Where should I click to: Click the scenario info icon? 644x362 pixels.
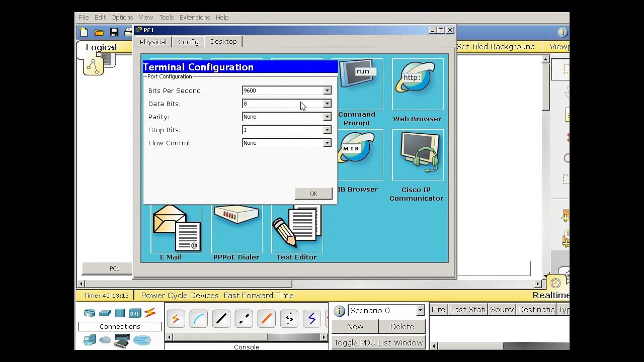339,311
